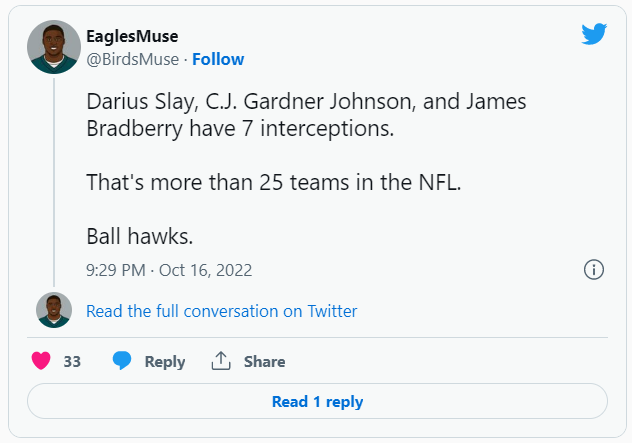Click the Twitter bird logo
This screenshot has width=632, height=443.
[x=594, y=34]
